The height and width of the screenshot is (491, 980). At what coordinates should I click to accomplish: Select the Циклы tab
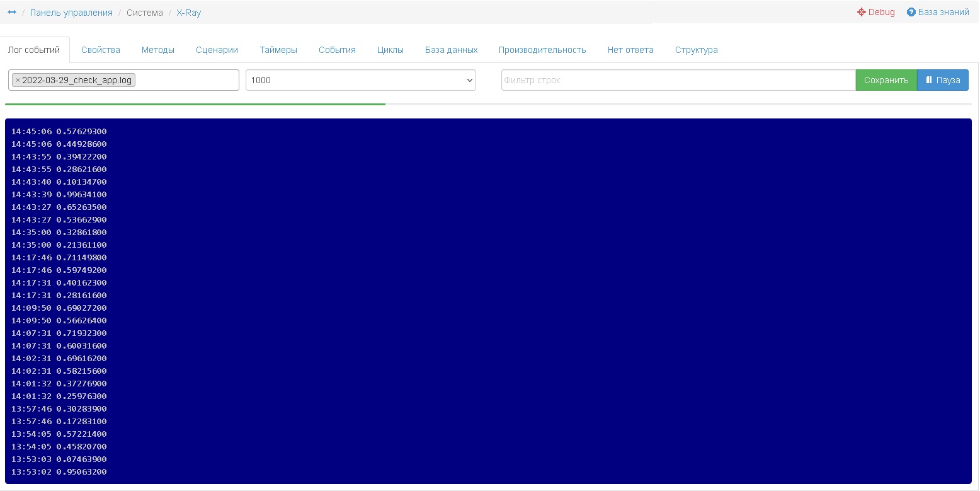(390, 50)
